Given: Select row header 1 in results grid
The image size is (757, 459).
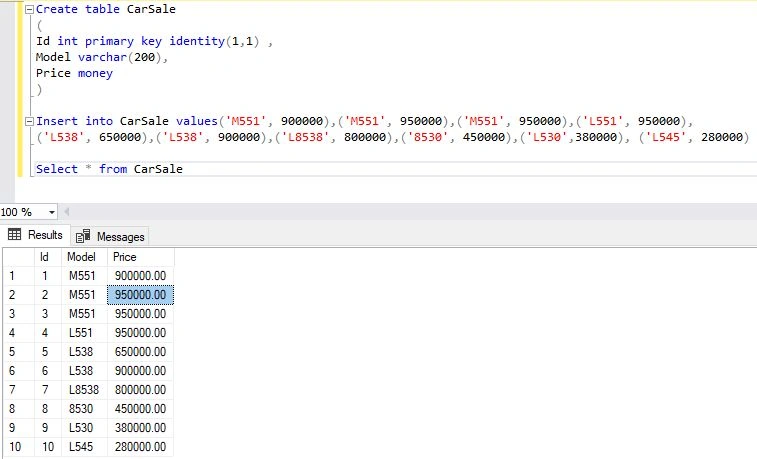Looking at the screenshot, I should point(19,276).
